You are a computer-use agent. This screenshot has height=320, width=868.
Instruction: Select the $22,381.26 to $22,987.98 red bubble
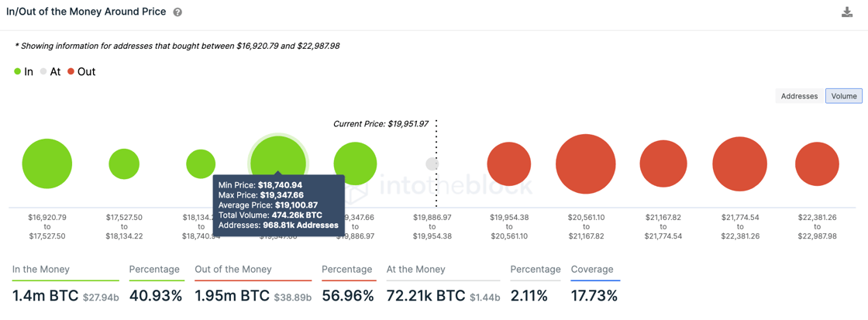(x=817, y=164)
